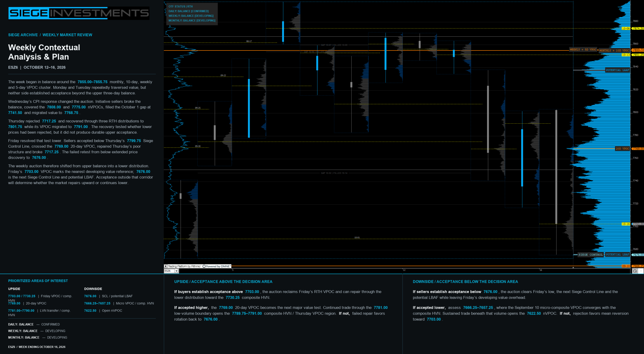The image size is (644, 354).
Task: Click the triangle marker on the time axis
Action: [573, 268]
